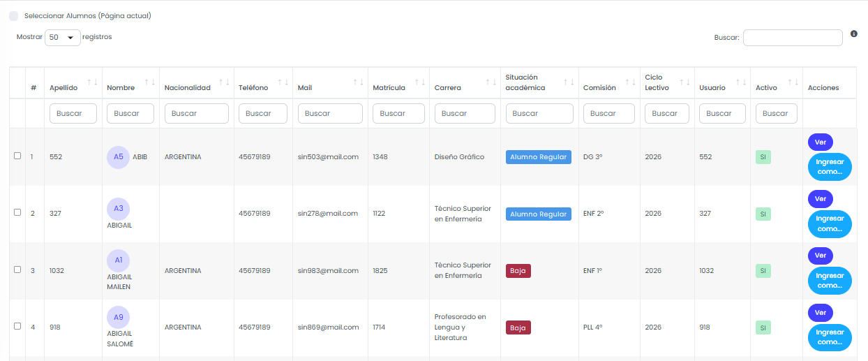Click Alumno Regular badge for student 327
This screenshot has width=868, height=361.
pyautogui.click(x=539, y=214)
